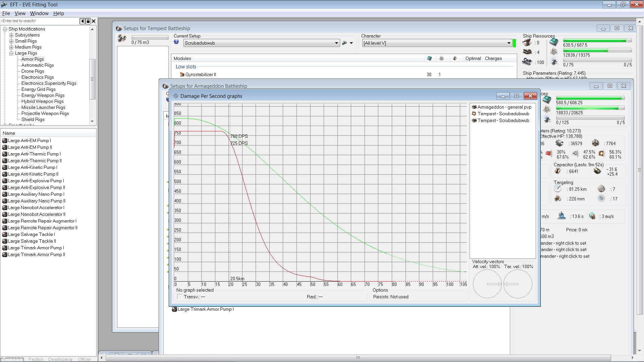Viewport: 644px width, 362px height.
Task: Select Projectile Weapon Rigs in tree
Action: [45, 114]
